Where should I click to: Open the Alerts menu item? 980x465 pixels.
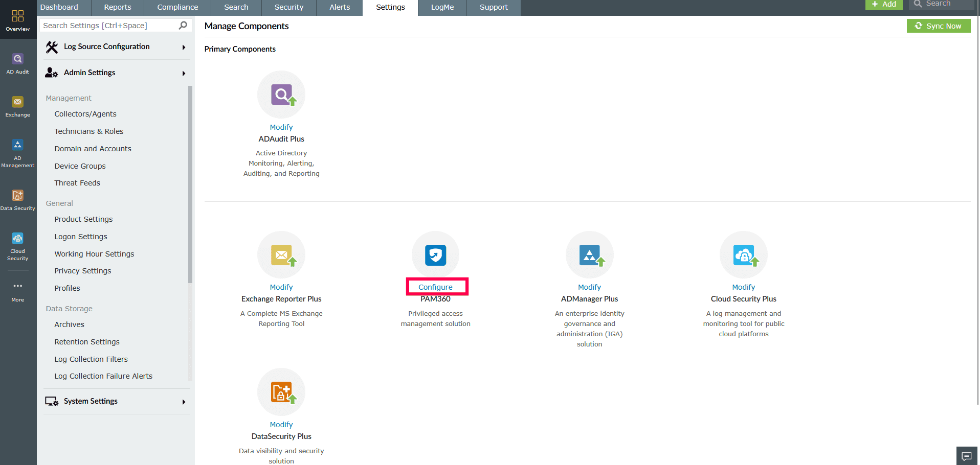(x=339, y=7)
